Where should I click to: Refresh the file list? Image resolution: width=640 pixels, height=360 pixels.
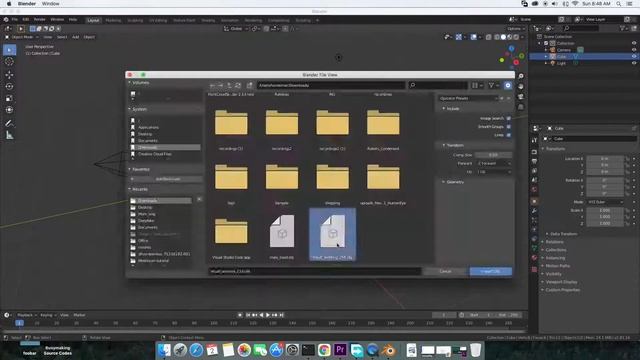pyautogui.click(x=238, y=85)
